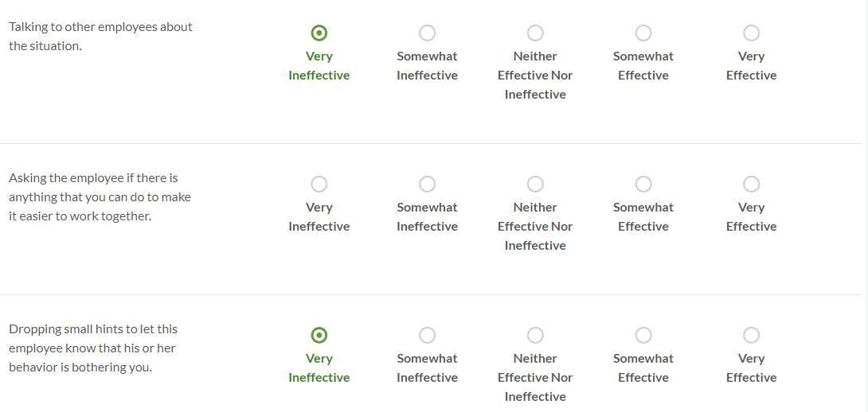Viewport: 868px width, 412px height.
Task: Click green 'Very Ineffective' label in hints row
Action: (x=319, y=367)
